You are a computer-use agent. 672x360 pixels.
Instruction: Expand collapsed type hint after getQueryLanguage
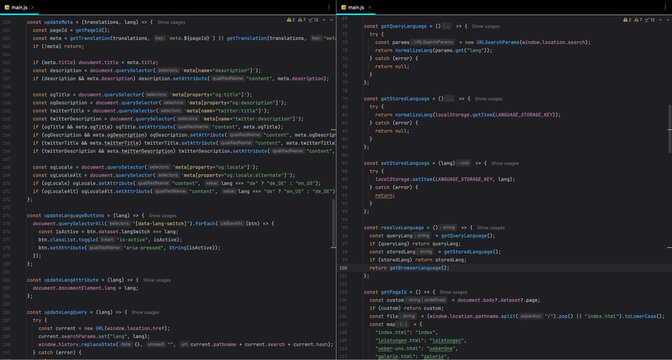coord(447,26)
